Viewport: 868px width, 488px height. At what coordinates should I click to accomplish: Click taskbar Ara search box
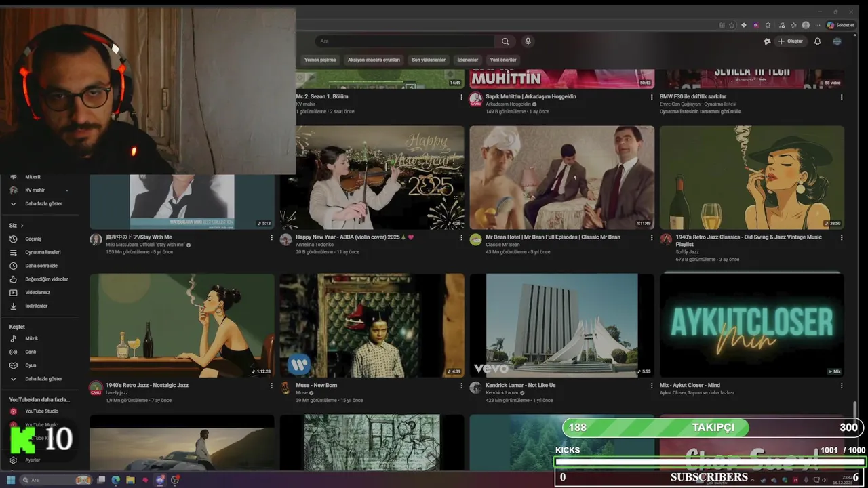(x=56, y=480)
